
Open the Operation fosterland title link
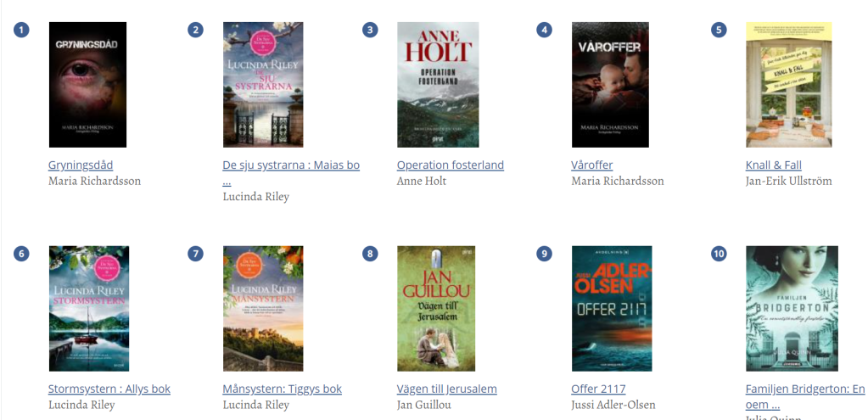point(451,165)
